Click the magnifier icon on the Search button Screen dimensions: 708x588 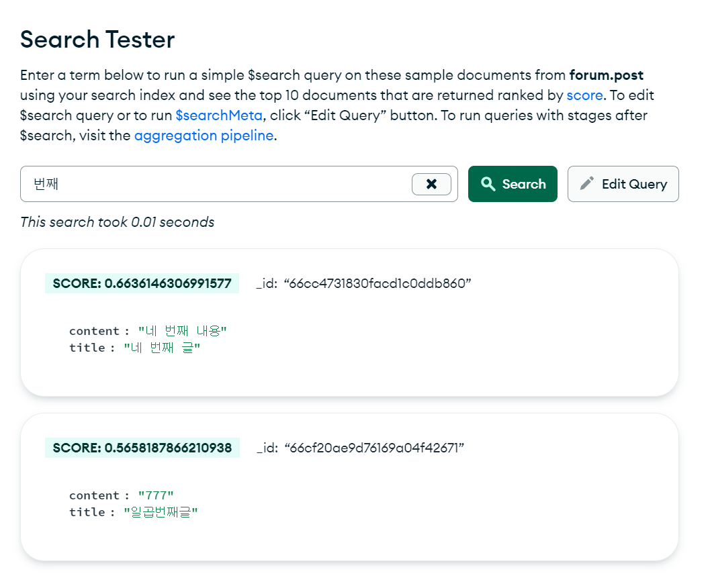click(x=488, y=184)
